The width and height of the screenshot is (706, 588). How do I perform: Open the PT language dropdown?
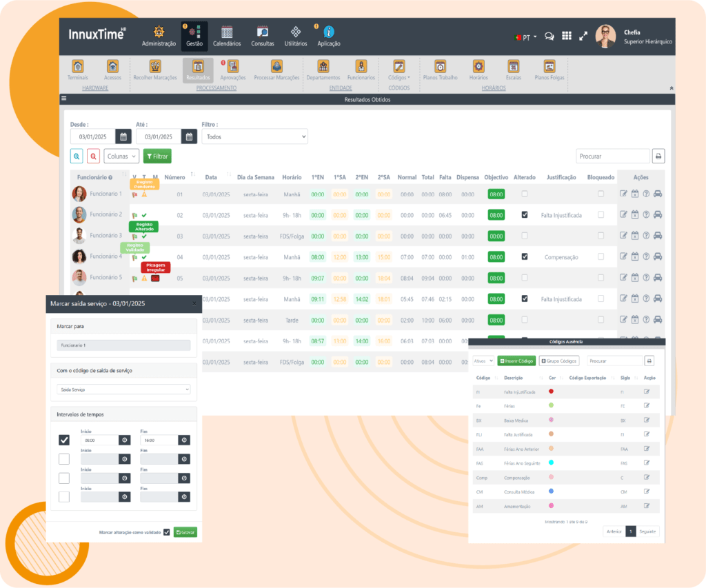(x=526, y=37)
